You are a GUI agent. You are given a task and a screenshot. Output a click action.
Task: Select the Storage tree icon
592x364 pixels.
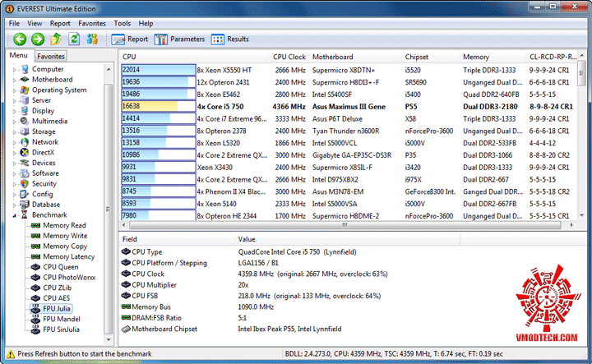coord(25,131)
